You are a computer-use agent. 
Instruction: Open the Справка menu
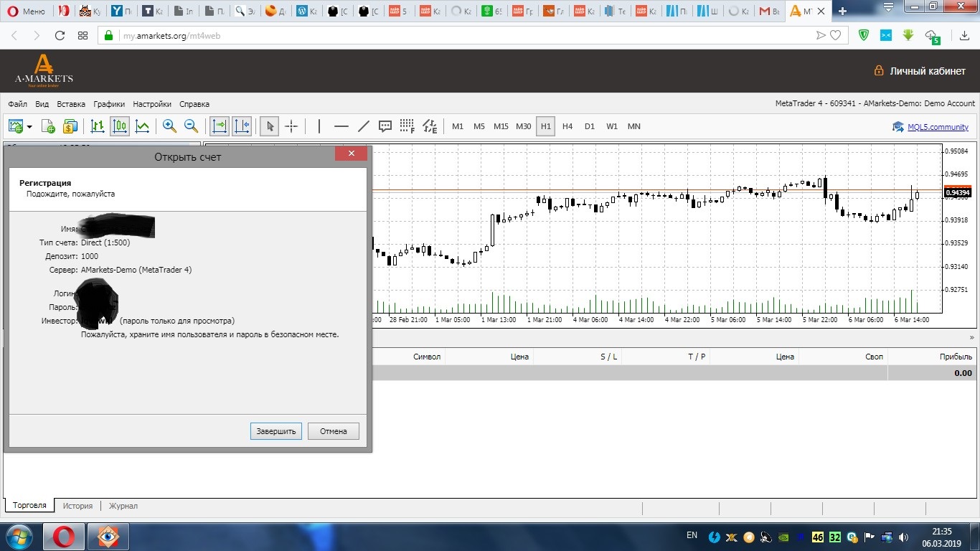point(194,103)
